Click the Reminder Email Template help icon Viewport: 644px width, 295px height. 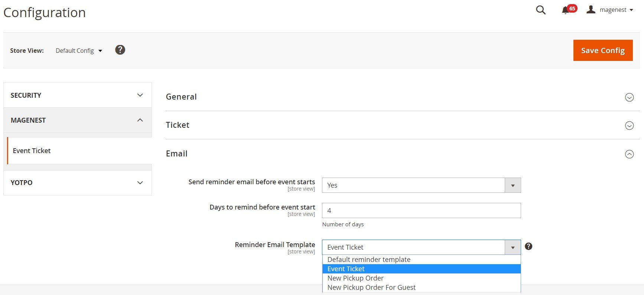point(528,246)
